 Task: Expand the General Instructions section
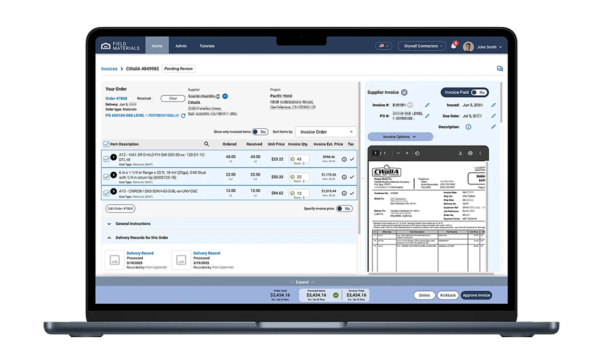pos(230,224)
